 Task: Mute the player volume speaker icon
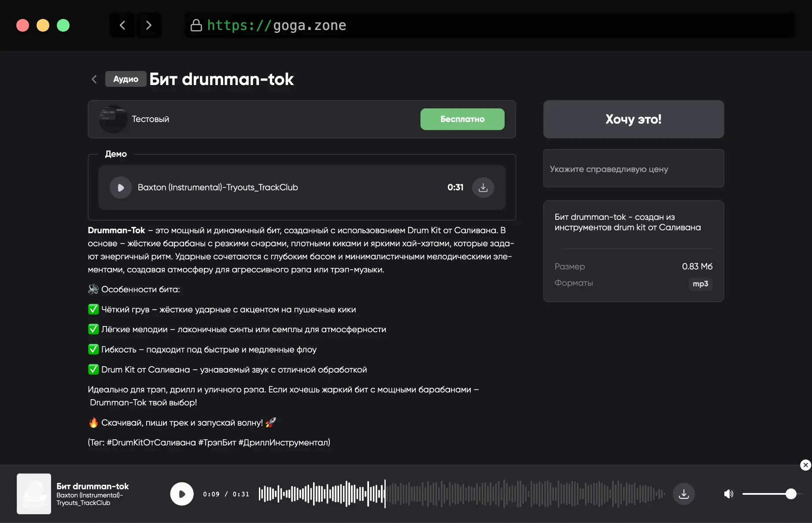tap(728, 494)
